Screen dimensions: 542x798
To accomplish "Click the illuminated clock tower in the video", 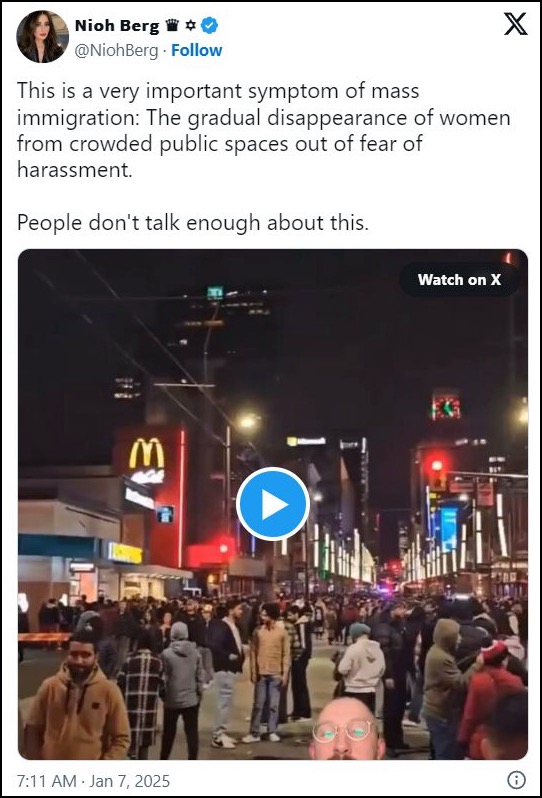I will tap(446, 406).
